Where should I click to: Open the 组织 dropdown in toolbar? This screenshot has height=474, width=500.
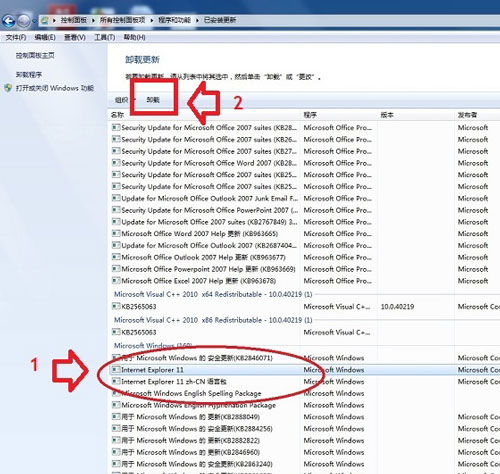click(124, 100)
